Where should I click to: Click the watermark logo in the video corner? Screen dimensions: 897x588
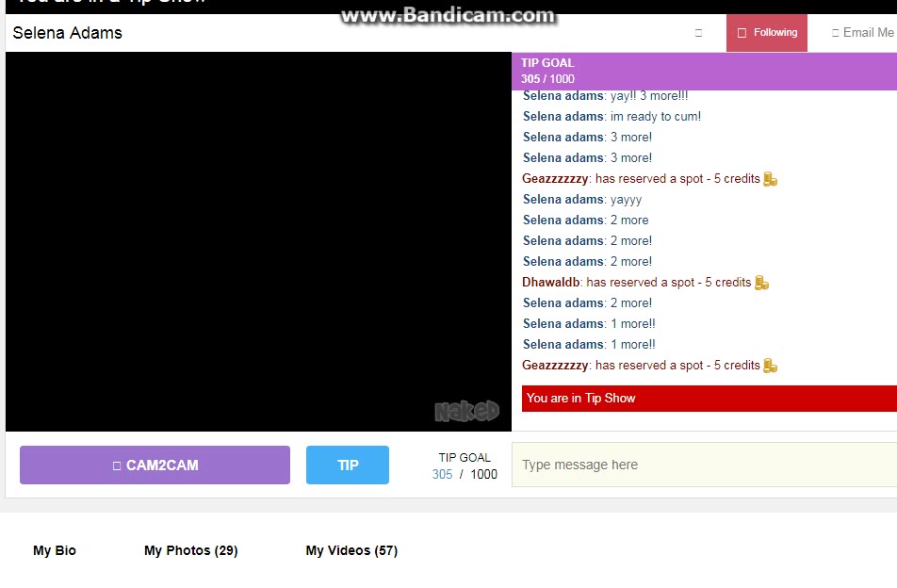pyautogui.click(x=466, y=411)
